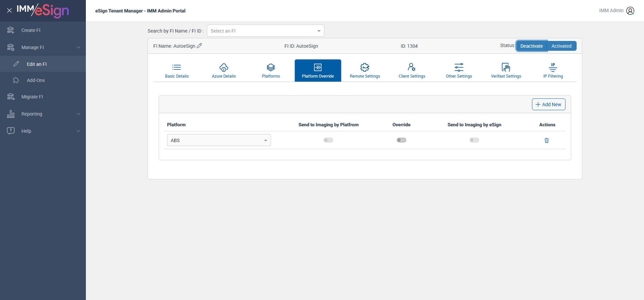Open Edit an FI sidebar item

click(x=43, y=64)
